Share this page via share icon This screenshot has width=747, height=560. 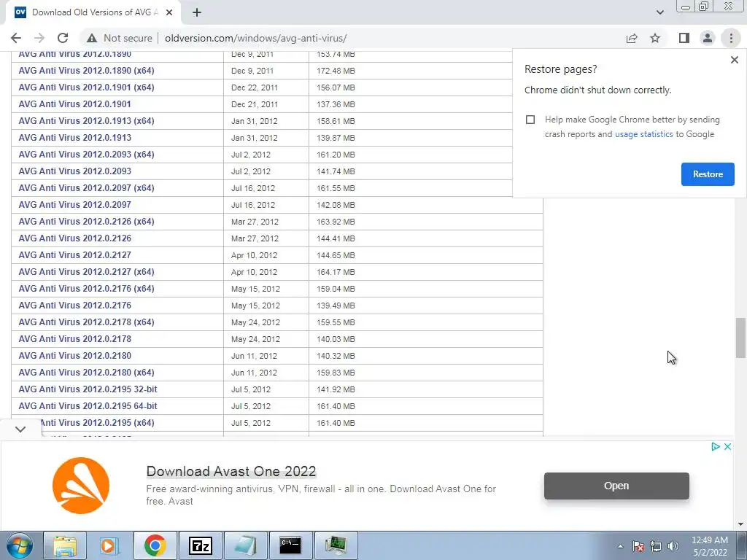click(632, 38)
